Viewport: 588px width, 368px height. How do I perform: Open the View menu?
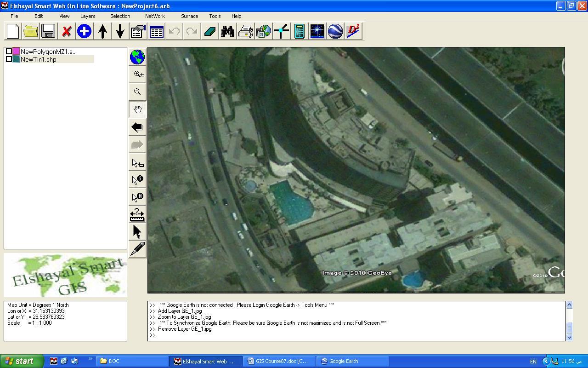(x=64, y=16)
